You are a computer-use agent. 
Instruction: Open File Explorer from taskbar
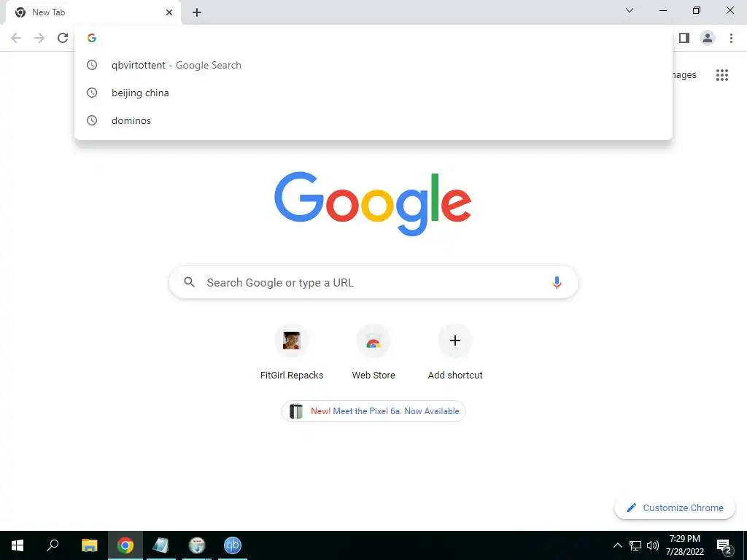tap(89, 545)
